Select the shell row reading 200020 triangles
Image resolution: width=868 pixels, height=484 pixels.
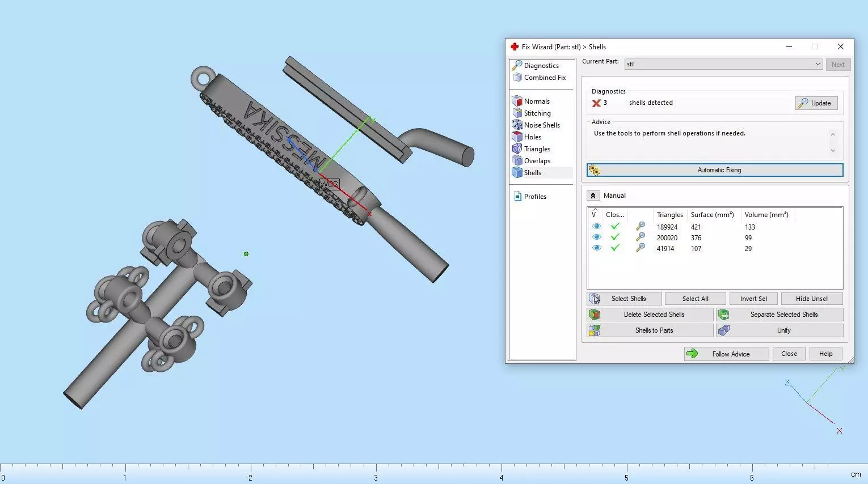(715, 237)
